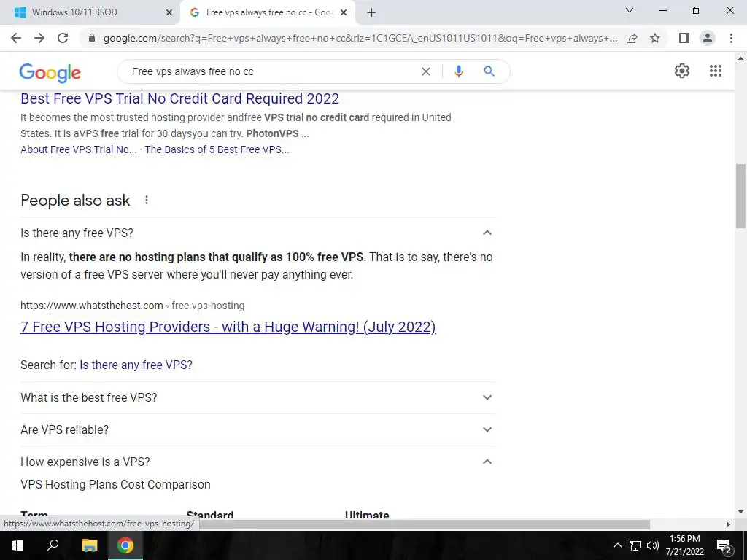Open tab search chevron
This screenshot has width=747, height=560.
click(630, 10)
